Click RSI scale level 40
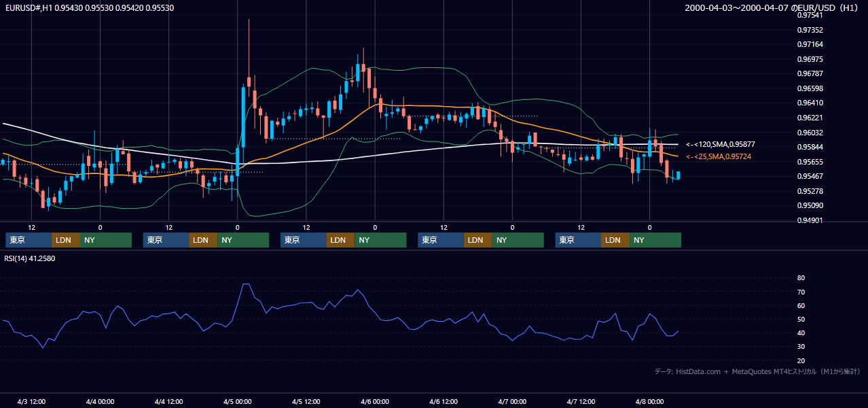The image size is (868, 408). [x=801, y=333]
